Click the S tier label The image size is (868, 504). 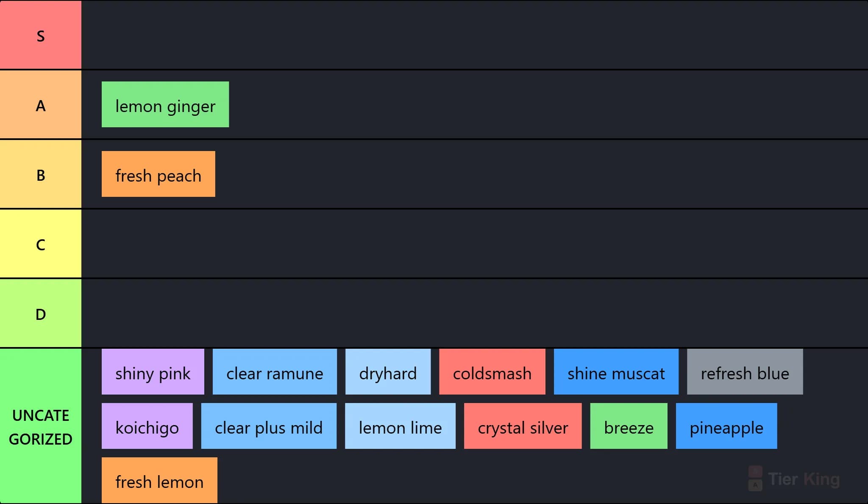pyautogui.click(x=41, y=35)
